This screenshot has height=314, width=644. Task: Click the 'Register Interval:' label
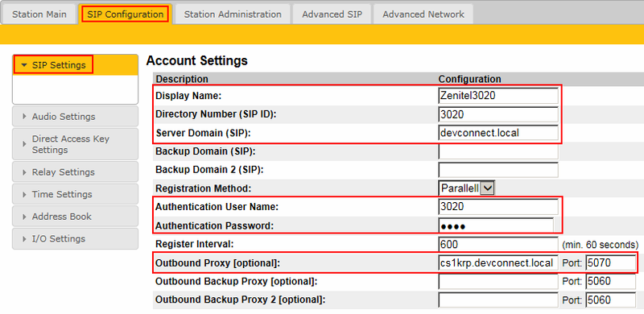(x=195, y=244)
